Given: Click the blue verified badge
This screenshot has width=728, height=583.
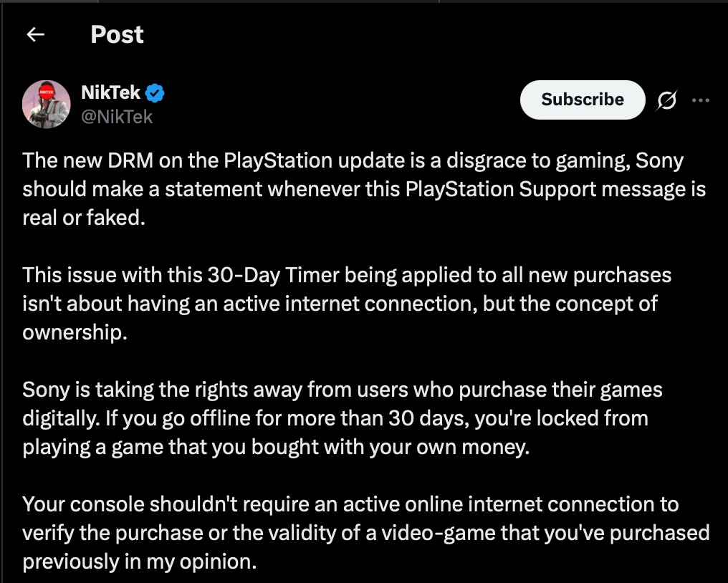Looking at the screenshot, I should tap(155, 93).
